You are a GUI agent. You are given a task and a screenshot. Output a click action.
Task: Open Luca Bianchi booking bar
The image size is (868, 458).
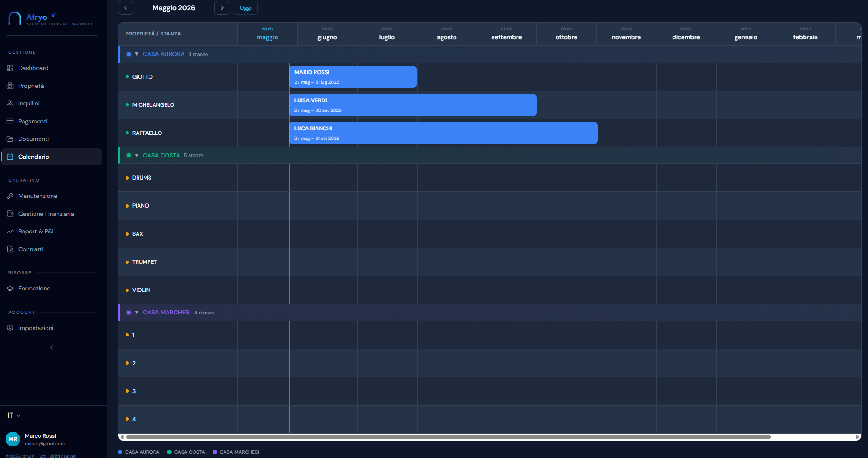click(x=443, y=133)
